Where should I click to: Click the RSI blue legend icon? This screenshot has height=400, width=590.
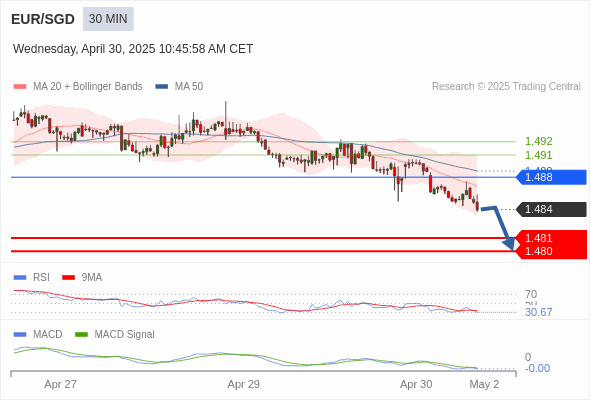click(20, 278)
